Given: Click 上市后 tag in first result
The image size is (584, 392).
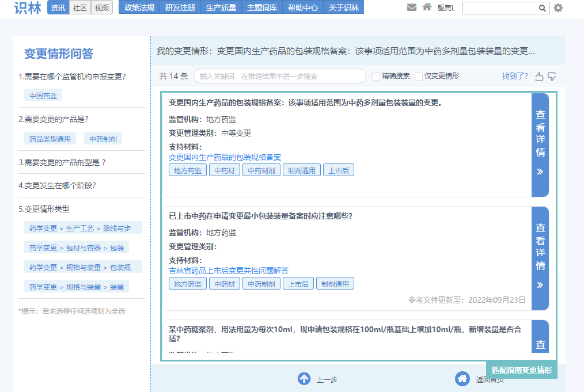Looking at the screenshot, I should pos(339,170).
